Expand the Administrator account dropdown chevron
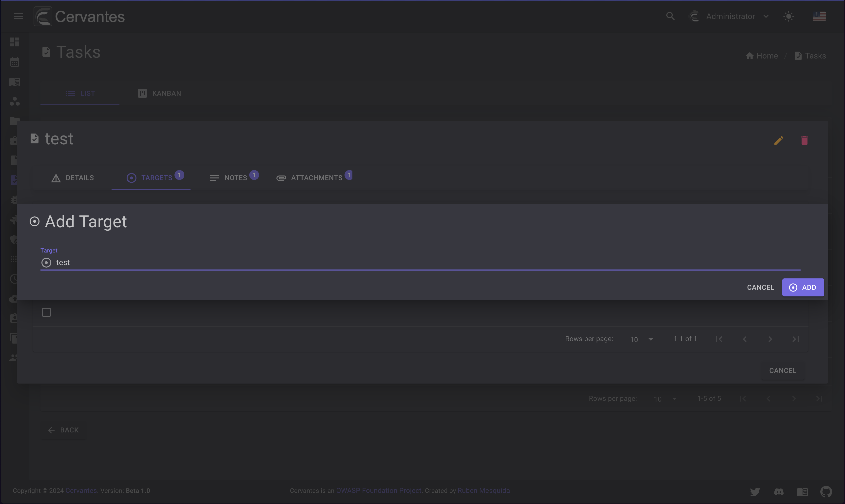Screen dimensions: 845x504 (766, 16)
